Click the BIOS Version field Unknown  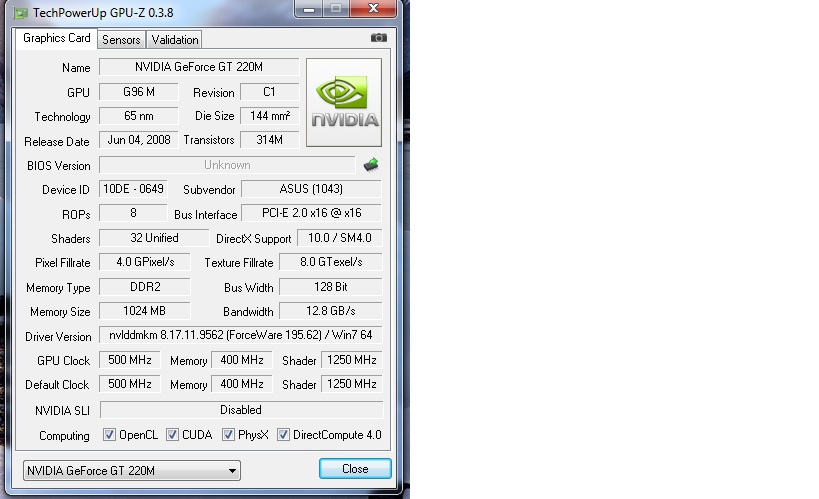227,165
